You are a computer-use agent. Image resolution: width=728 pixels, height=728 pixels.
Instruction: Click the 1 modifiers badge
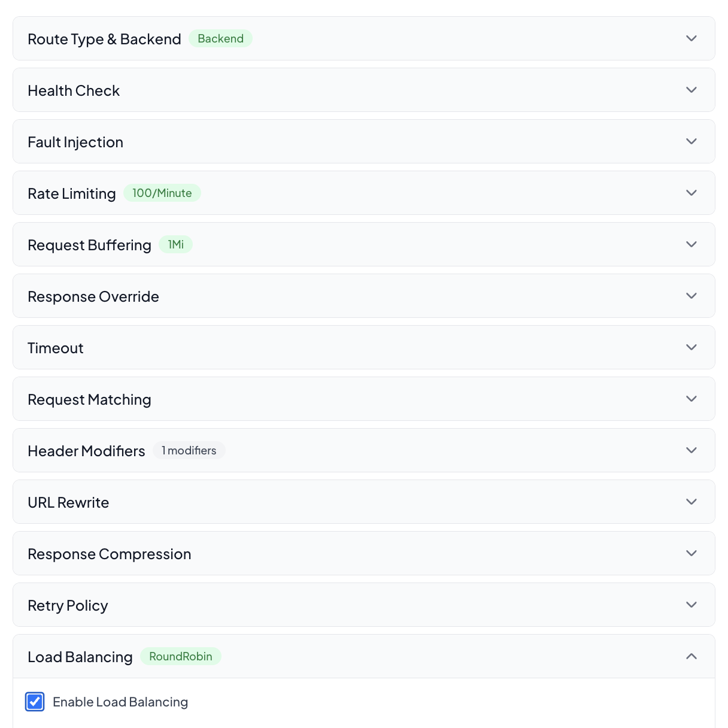tap(189, 451)
